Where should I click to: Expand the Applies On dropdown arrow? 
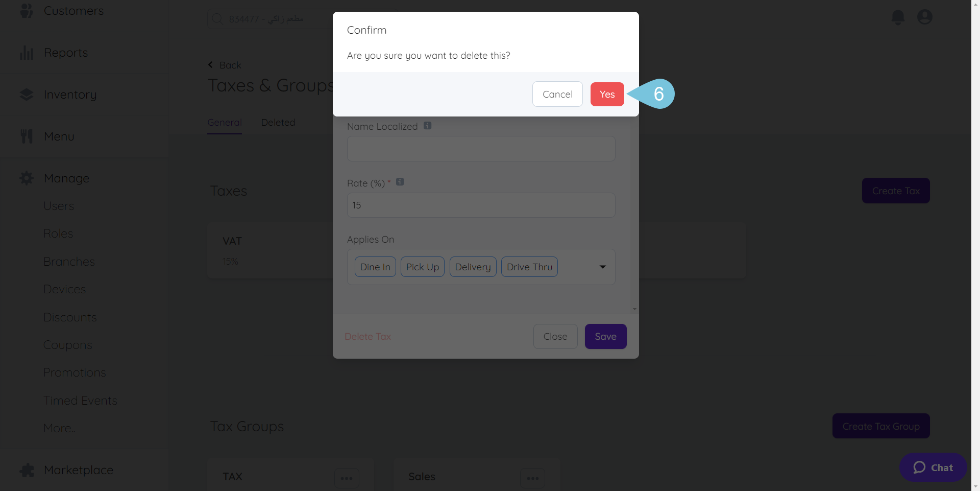603,267
